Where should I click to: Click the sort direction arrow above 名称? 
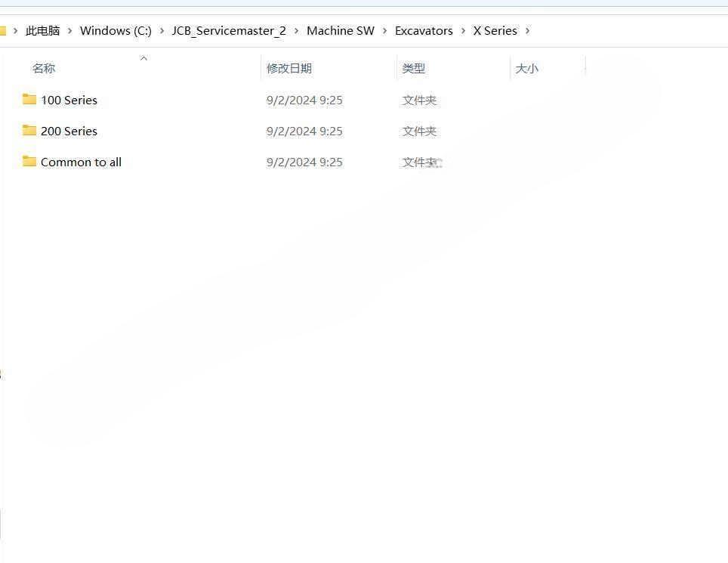tap(143, 58)
